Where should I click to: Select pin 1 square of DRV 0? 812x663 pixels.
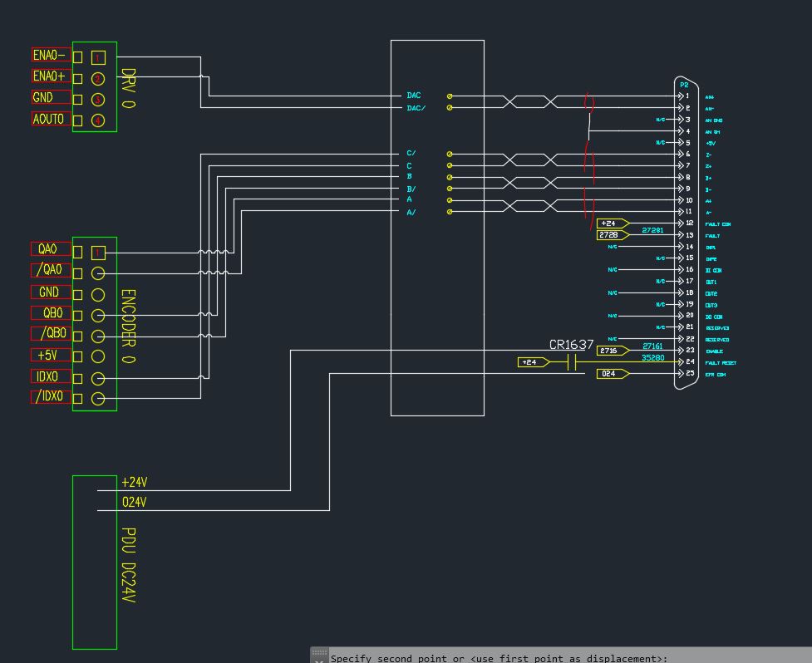tap(98, 58)
